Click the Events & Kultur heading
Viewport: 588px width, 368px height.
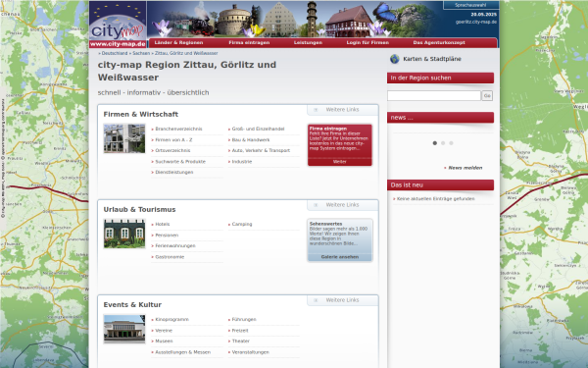[x=132, y=305]
